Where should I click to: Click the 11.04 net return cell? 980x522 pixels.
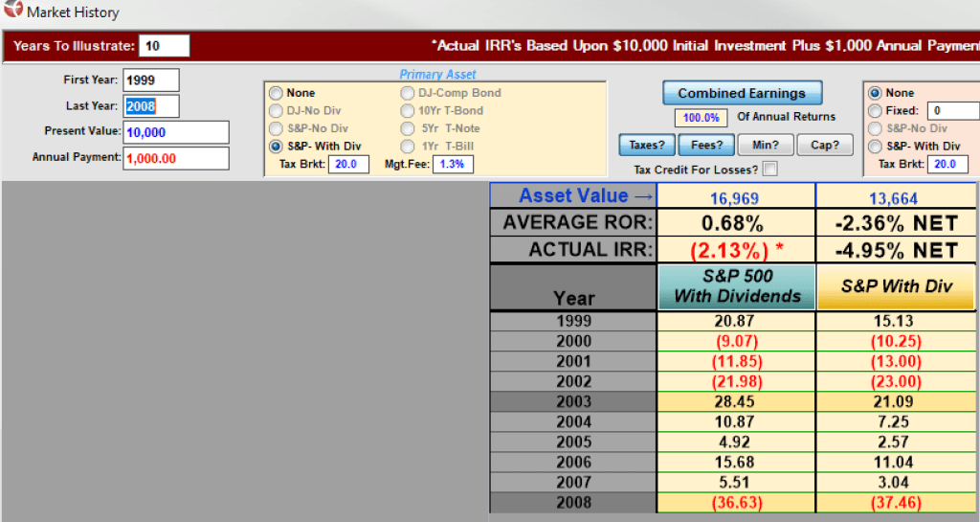click(896, 462)
